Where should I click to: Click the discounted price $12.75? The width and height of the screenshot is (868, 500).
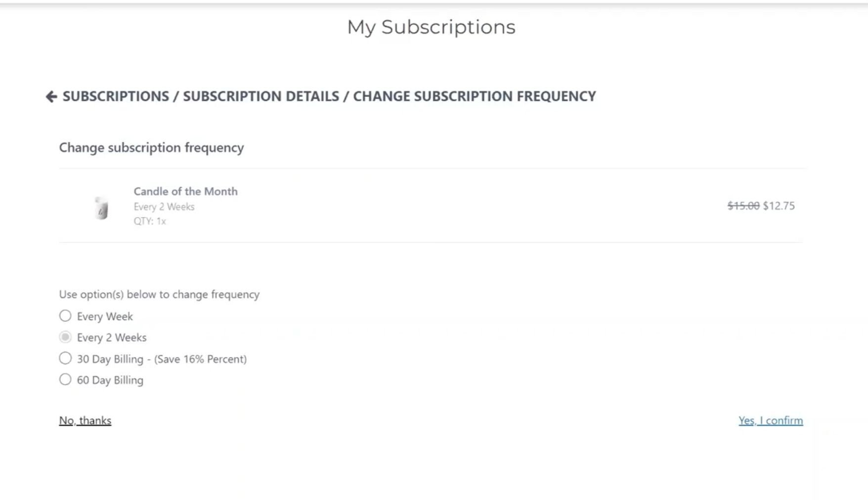[779, 206]
